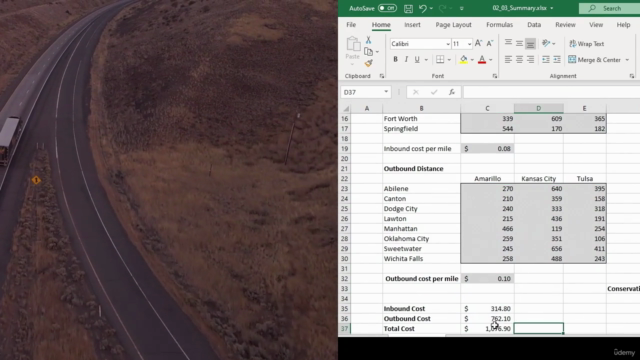Image resolution: width=640 pixels, height=360 pixels.
Task: Click the Align Right icon
Action: tap(530, 60)
